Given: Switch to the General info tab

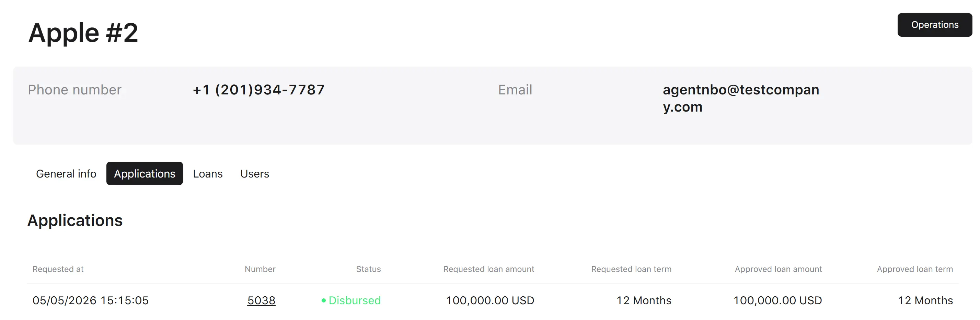Looking at the screenshot, I should [66, 173].
